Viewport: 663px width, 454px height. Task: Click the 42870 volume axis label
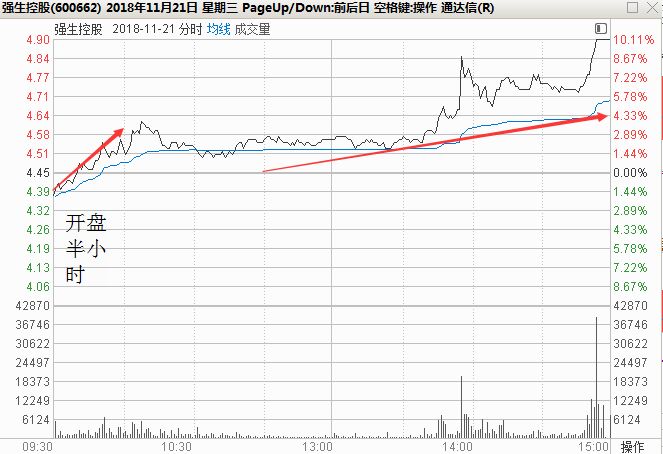(x=31, y=305)
